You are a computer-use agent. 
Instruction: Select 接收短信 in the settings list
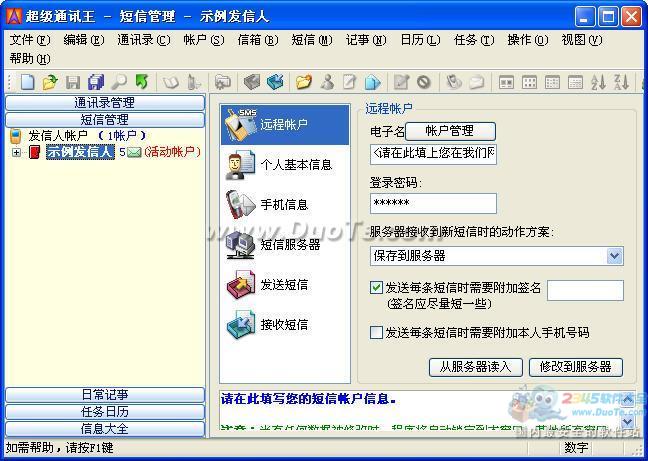pyautogui.click(x=285, y=325)
